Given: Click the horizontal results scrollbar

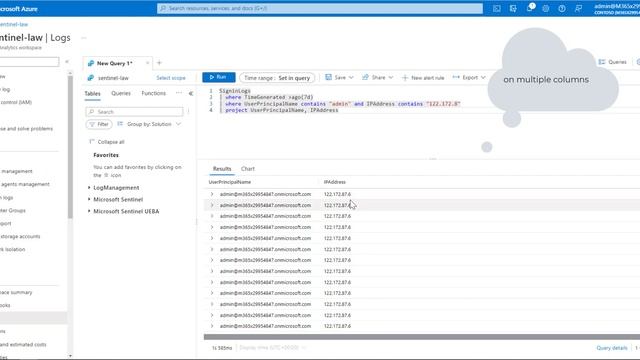Looking at the screenshot, I should tap(422, 337).
